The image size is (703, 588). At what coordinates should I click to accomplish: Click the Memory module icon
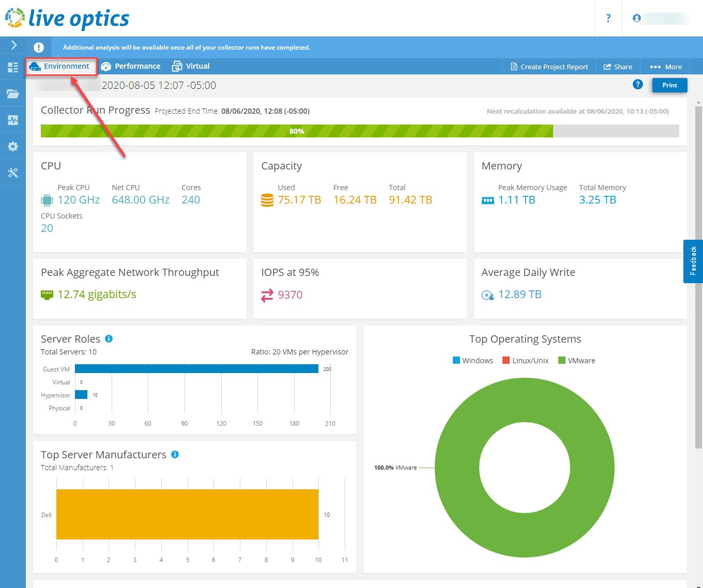[488, 200]
